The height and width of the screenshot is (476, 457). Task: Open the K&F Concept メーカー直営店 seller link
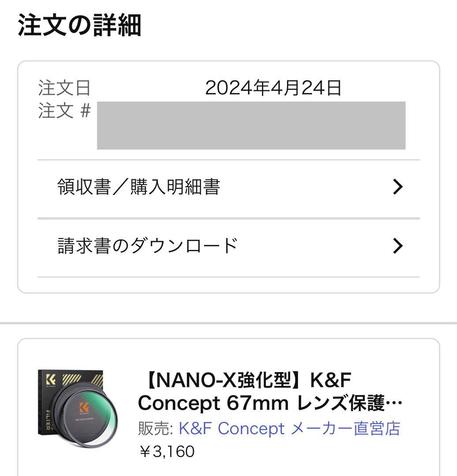(289, 428)
